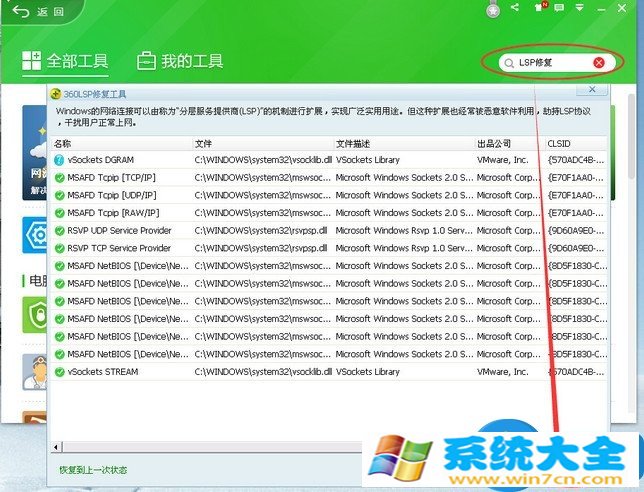
Task: Click the 360LSP修复工具 title icon
Action: (x=55, y=94)
